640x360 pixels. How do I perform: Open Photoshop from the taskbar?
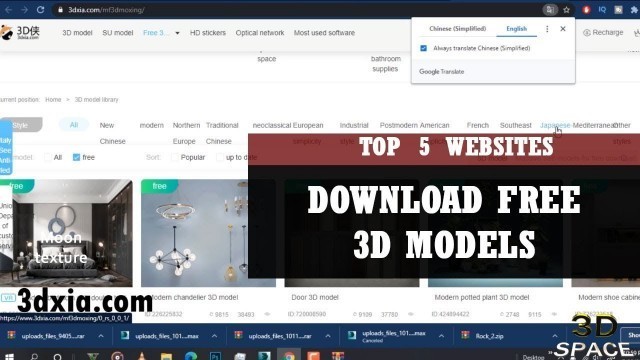[216, 356]
